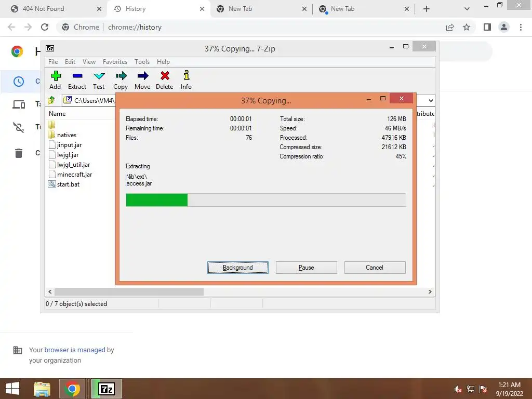The height and width of the screenshot is (399, 532).
Task: Open the Tools menu in 7-Zip
Action: [x=142, y=62]
